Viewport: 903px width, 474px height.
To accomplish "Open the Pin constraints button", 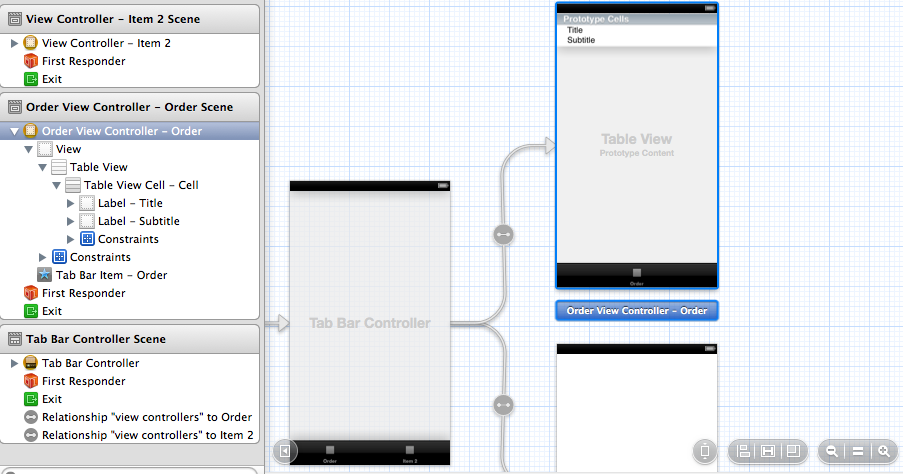I will pos(768,451).
